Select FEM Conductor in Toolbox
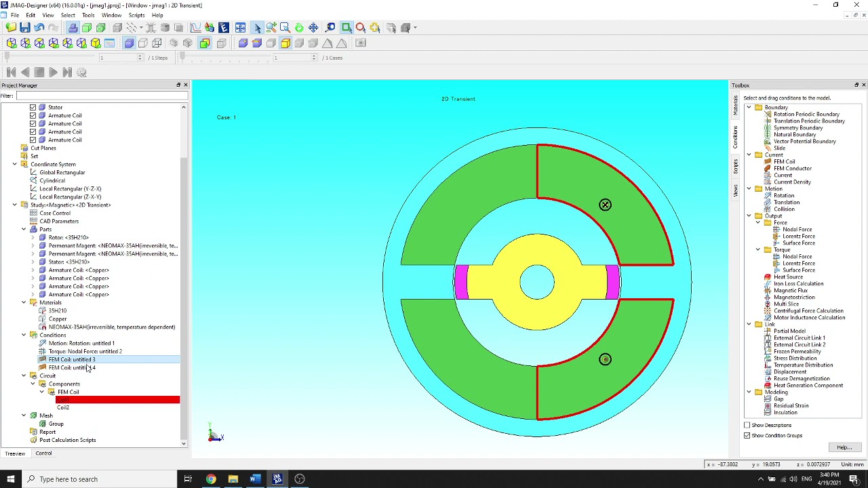The image size is (868, 488). [793, 168]
